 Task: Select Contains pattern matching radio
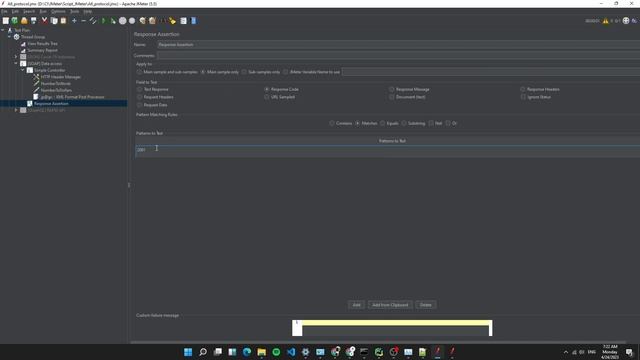click(332, 123)
